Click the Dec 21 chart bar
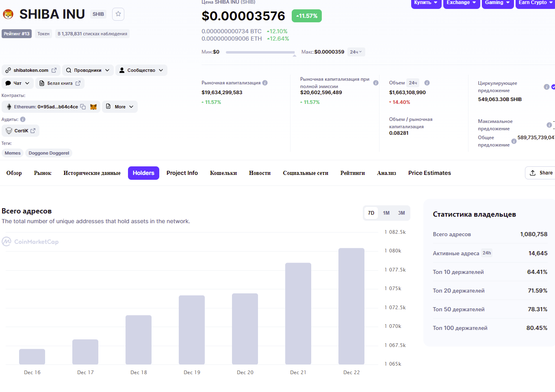 coord(298,314)
